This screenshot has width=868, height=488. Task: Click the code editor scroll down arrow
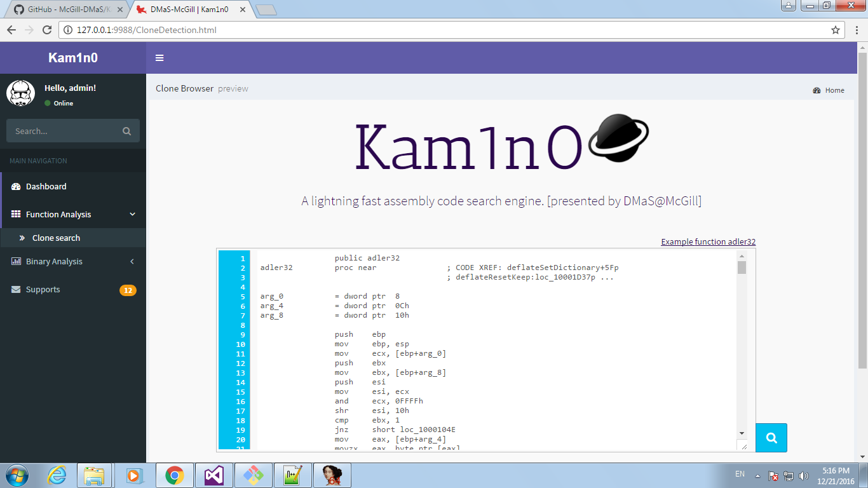coord(742,433)
